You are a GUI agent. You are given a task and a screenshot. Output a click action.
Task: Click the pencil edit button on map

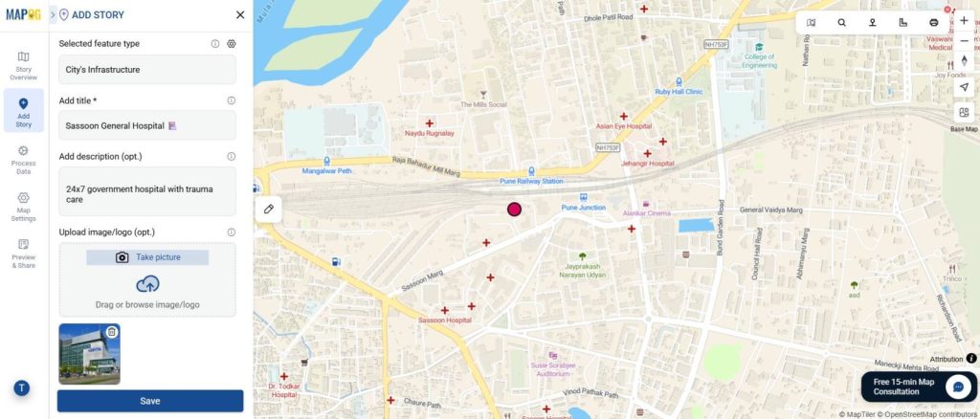point(269,209)
